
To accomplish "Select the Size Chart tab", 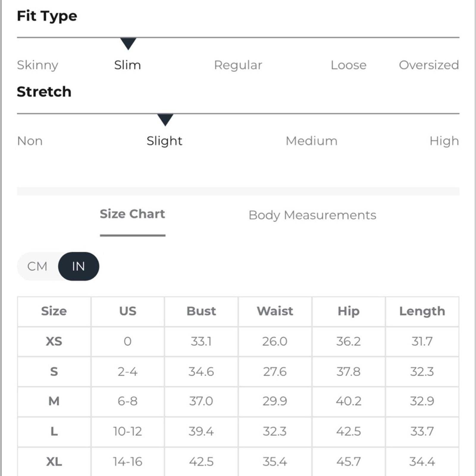I will (132, 214).
